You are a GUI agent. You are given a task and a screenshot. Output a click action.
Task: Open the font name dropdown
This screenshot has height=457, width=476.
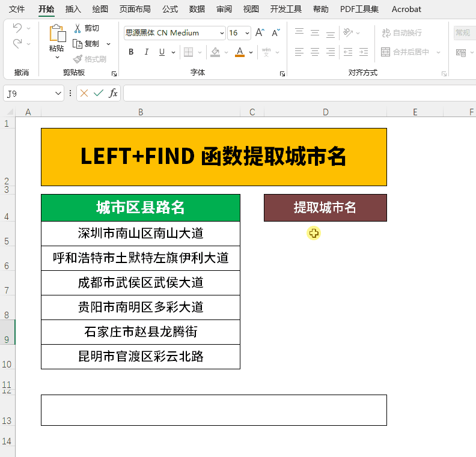click(x=222, y=33)
